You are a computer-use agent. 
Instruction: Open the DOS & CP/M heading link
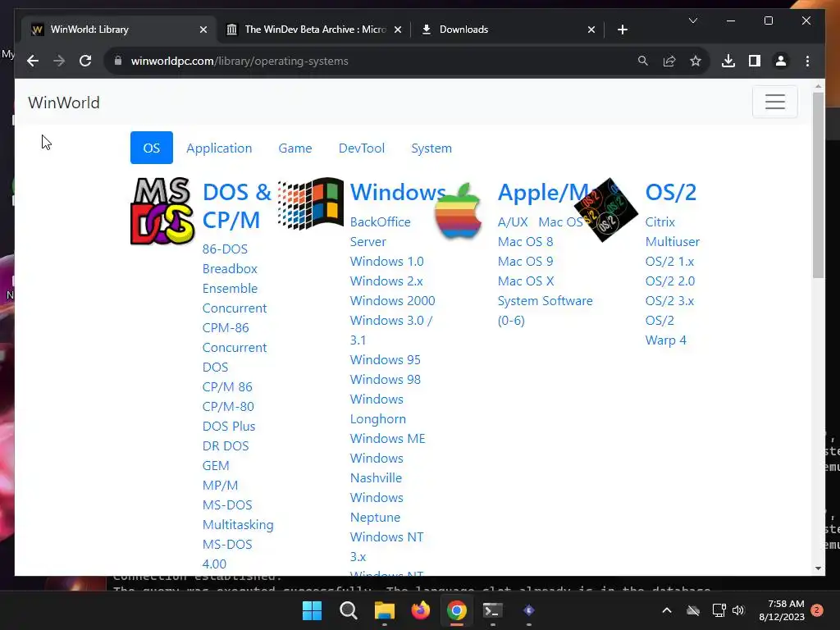pos(237,206)
